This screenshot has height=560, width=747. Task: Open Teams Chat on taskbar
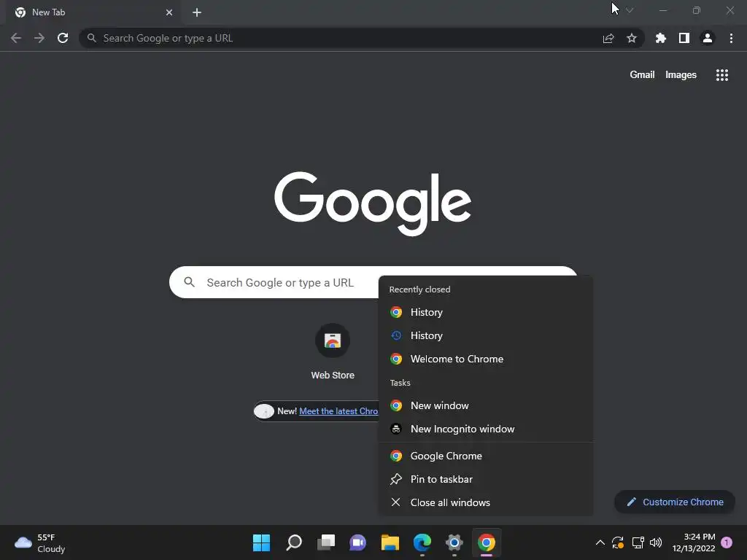tap(357, 542)
